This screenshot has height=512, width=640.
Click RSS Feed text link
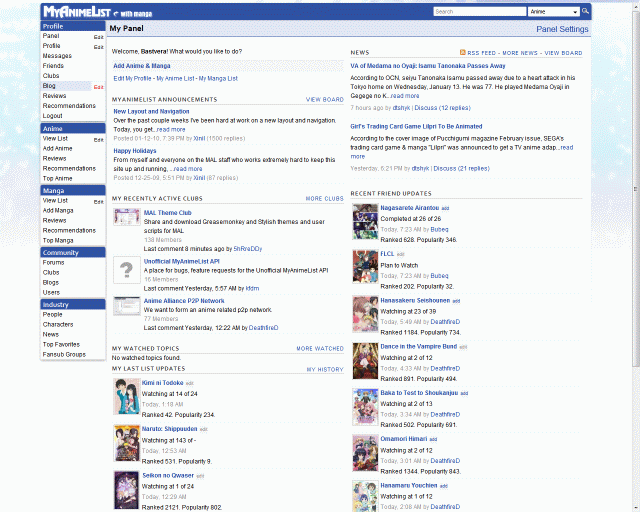point(482,53)
